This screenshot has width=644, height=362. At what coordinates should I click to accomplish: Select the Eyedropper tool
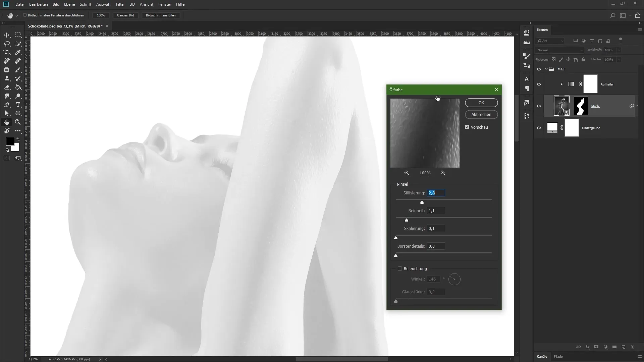point(18,52)
